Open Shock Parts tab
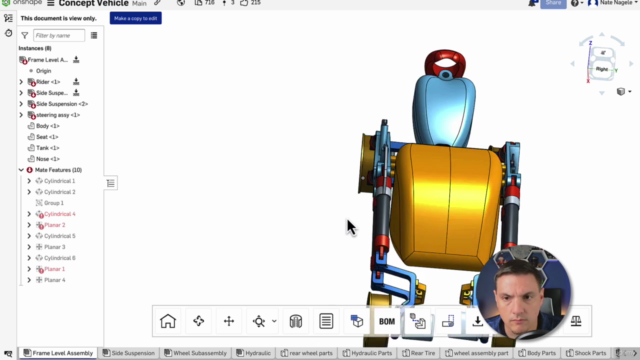Viewport: 640px width, 360px height. [586, 353]
